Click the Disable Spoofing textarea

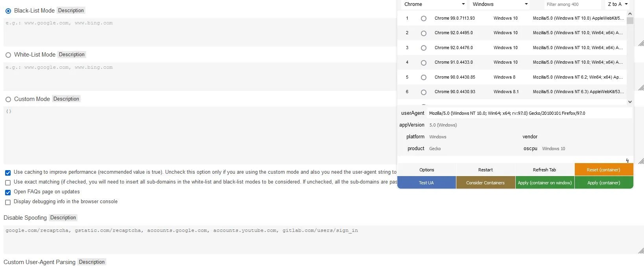coord(323,240)
